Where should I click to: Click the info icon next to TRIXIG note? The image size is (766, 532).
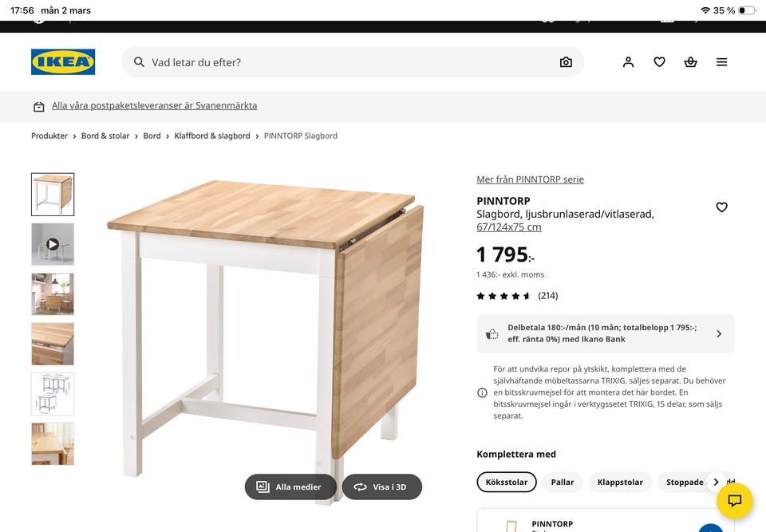(x=482, y=392)
